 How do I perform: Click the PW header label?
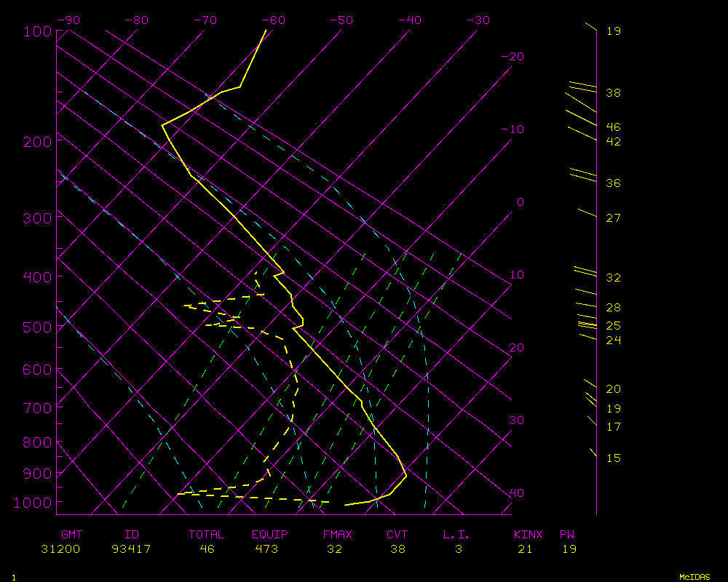coord(567,535)
